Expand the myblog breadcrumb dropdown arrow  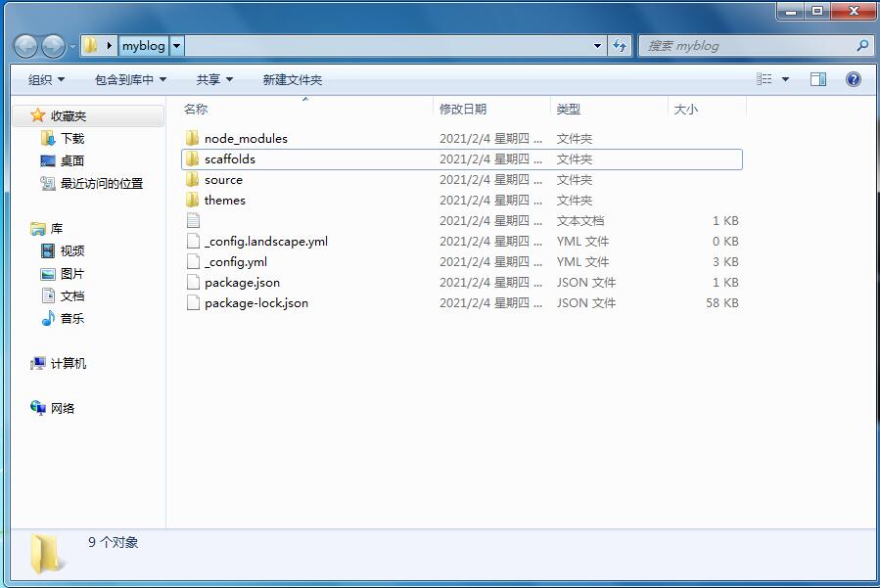pos(176,45)
